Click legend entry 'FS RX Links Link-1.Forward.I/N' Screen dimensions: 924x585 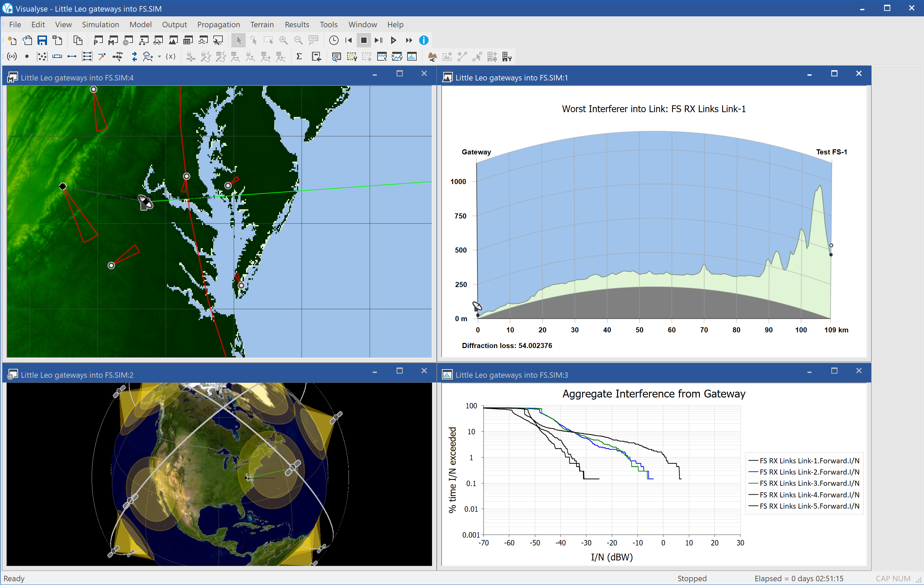click(x=804, y=461)
